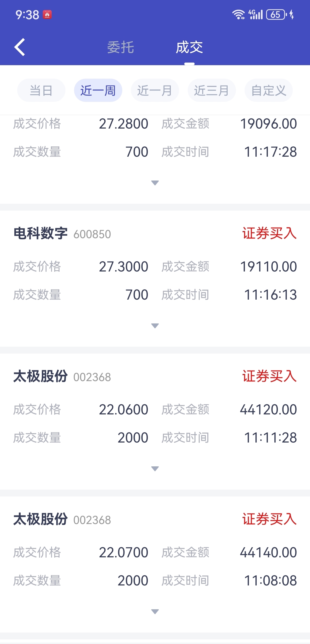Expand the 太极股份 11:08:08 trade arrow
Screen dimensions: 310x644
point(155,612)
